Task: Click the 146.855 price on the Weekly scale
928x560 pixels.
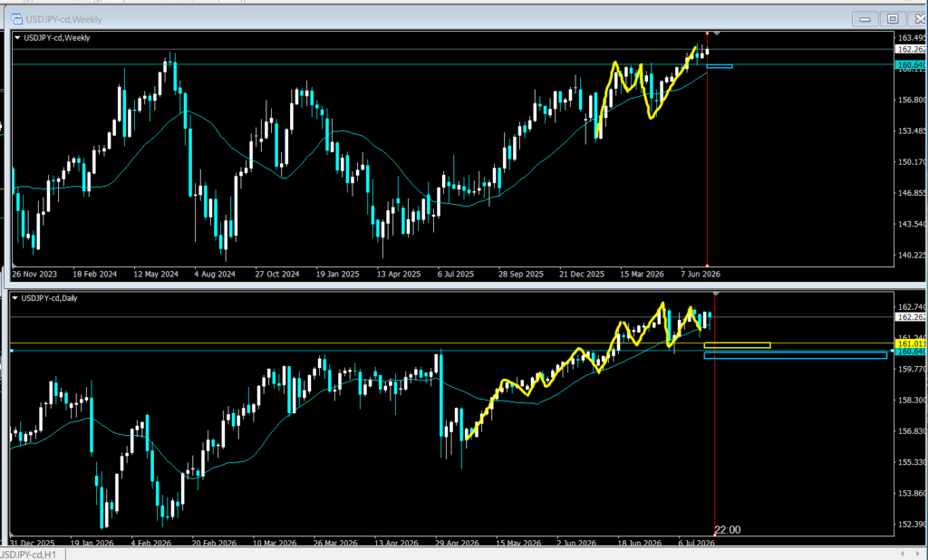Action: (x=912, y=193)
